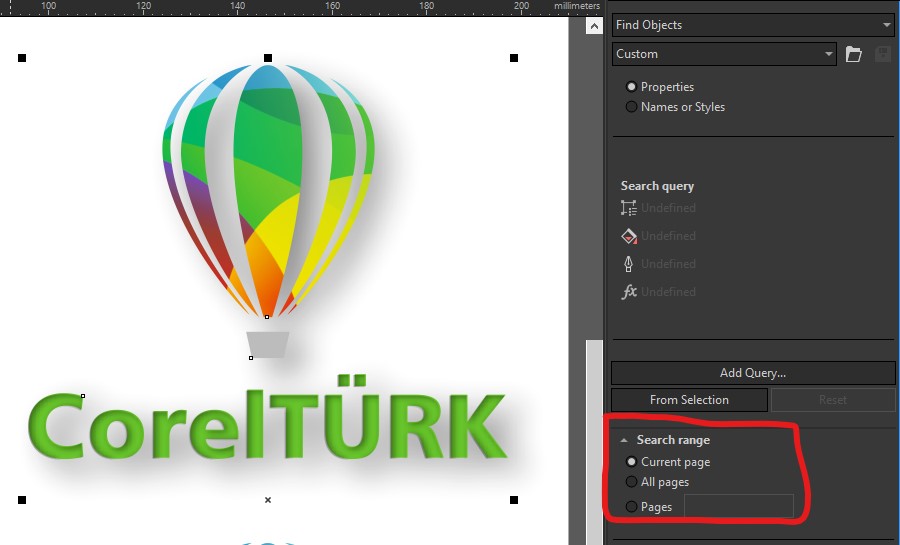Click the save search disk icon
The width and height of the screenshot is (900, 545).
tap(883, 54)
